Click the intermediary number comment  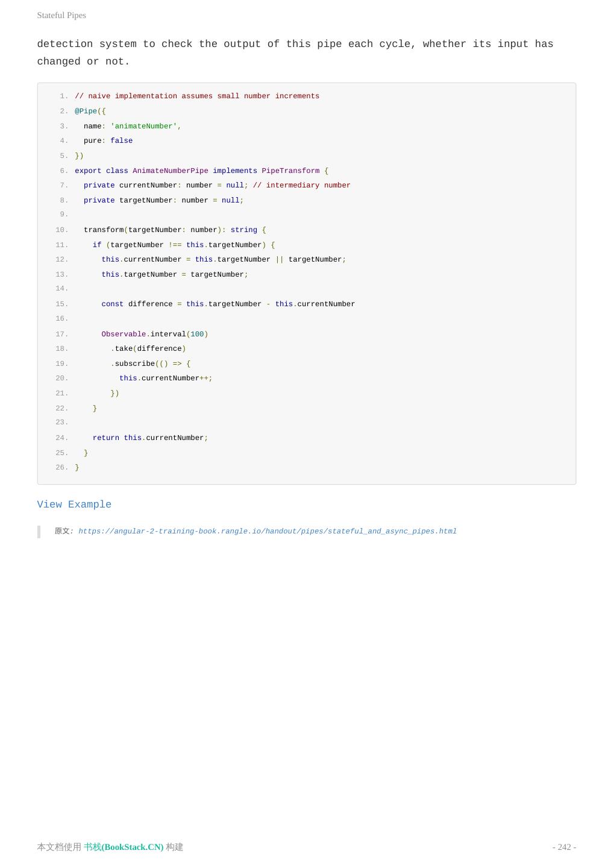[x=301, y=186]
